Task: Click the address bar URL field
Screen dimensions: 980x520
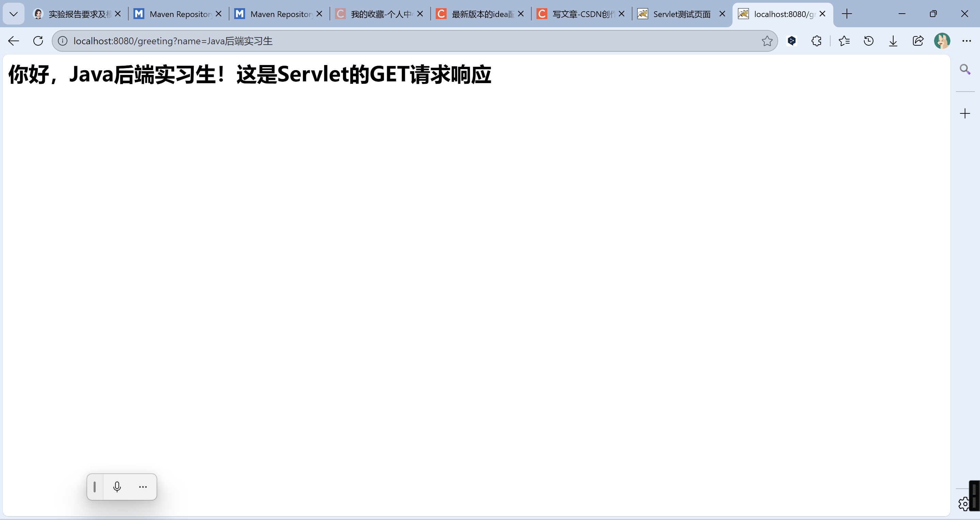Action: coord(381,41)
